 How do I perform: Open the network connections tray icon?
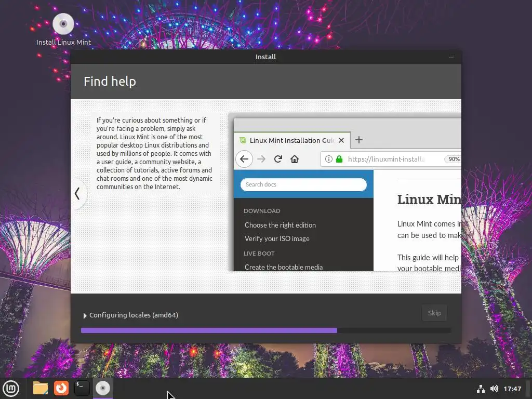pyautogui.click(x=481, y=389)
